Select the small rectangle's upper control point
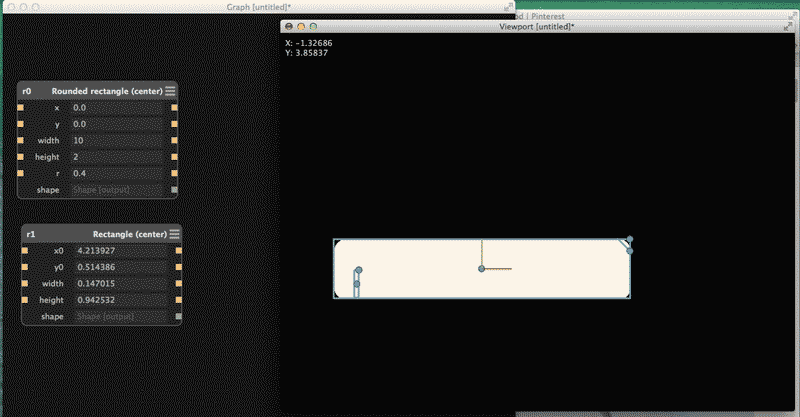 pyautogui.click(x=359, y=270)
